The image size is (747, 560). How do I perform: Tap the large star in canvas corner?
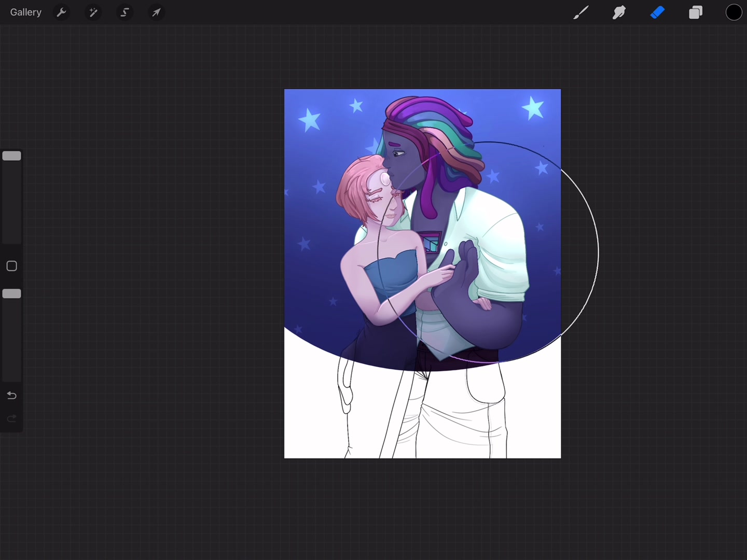coord(533,108)
